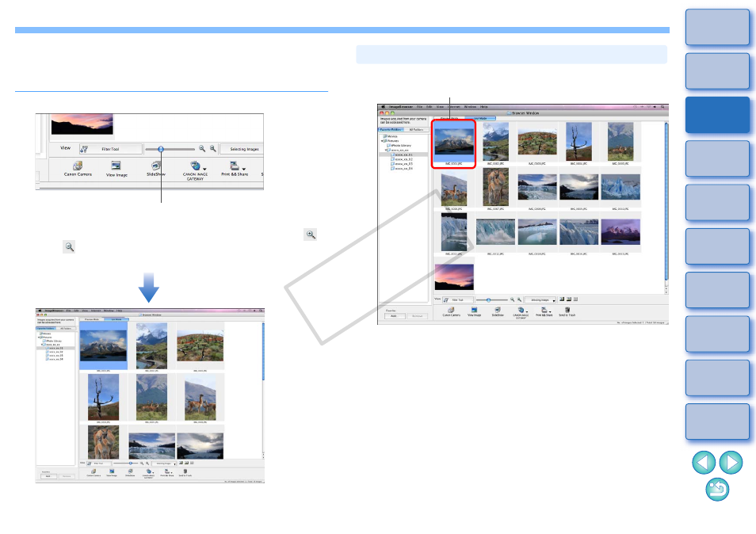The image size is (756, 534).
Task: Open Selecting Images menu in the cropped toolbar close-up
Action: pos(242,149)
